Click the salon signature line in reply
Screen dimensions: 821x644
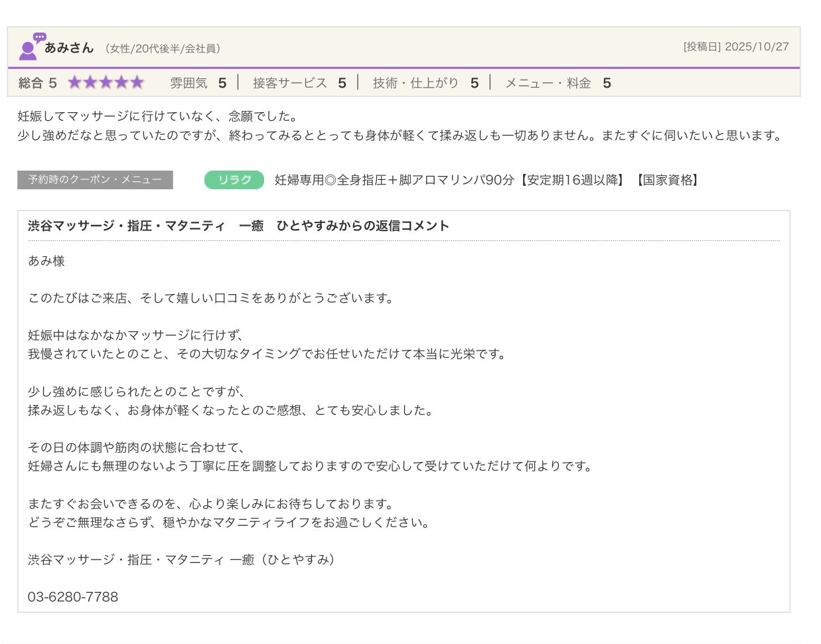coord(182,560)
